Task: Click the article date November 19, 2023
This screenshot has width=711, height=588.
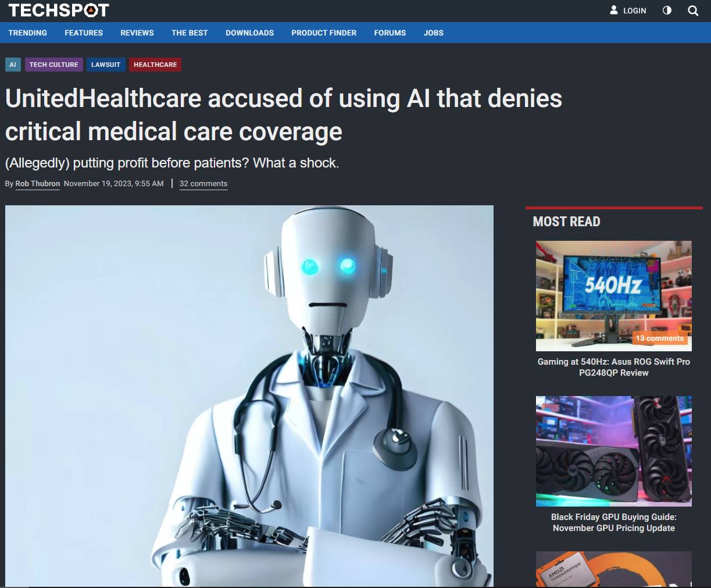Action: point(114,184)
